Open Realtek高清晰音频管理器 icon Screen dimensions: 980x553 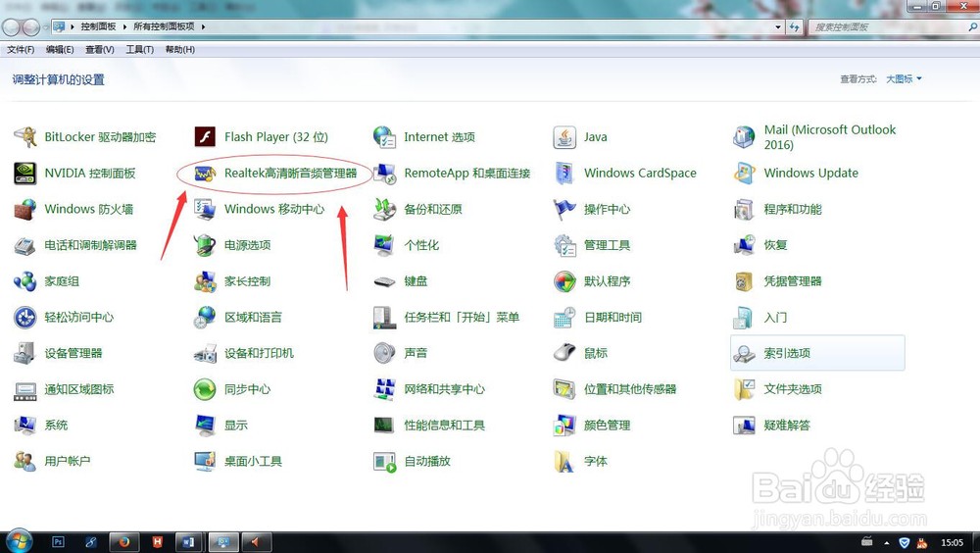click(205, 174)
